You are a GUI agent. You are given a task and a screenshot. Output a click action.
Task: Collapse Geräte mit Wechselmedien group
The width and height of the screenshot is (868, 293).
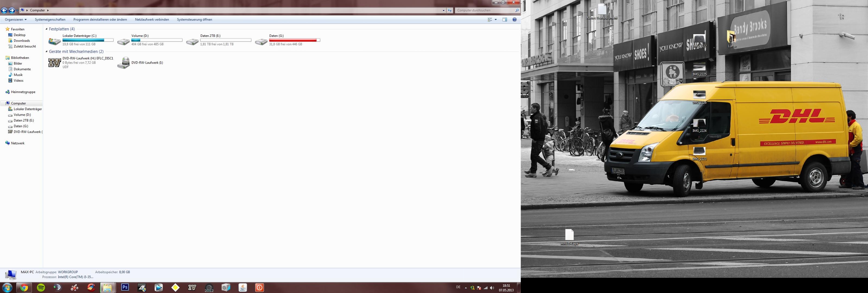[46, 52]
